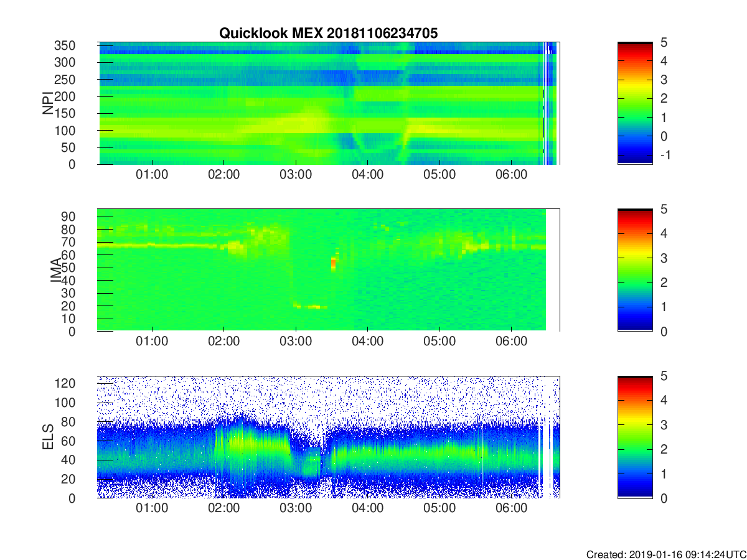The image size is (747, 560).
Task: Click the "06:00" time tick under ELS panel
Action: point(512,508)
